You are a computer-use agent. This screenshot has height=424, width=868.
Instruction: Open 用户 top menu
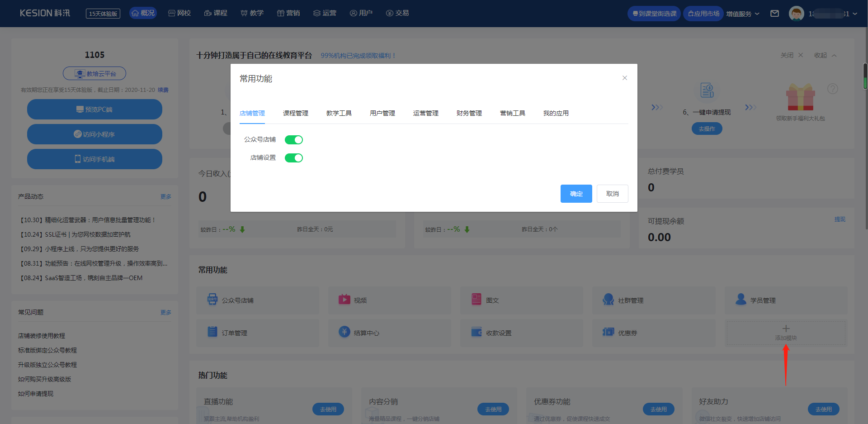pos(361,13)
